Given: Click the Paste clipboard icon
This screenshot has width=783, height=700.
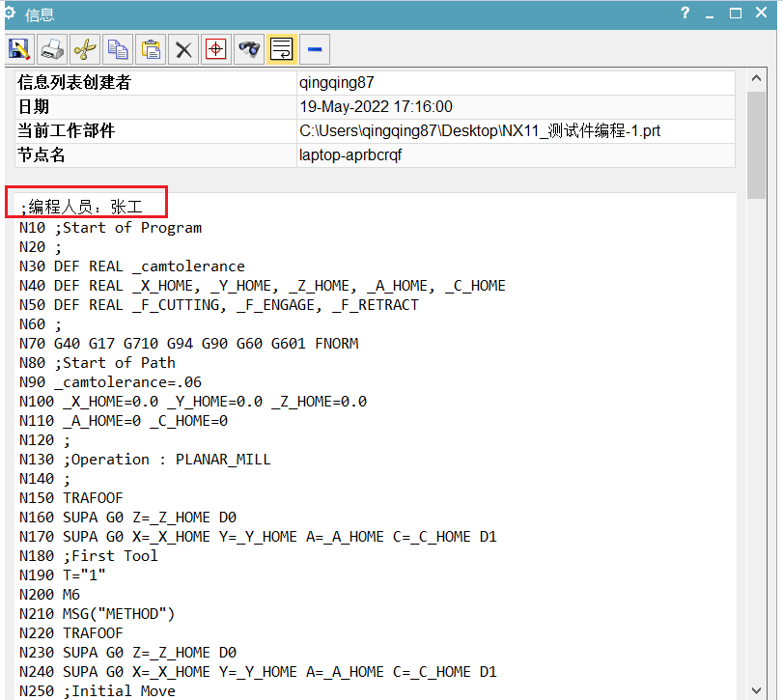Looking at the screenshot, I should point(151,49).
